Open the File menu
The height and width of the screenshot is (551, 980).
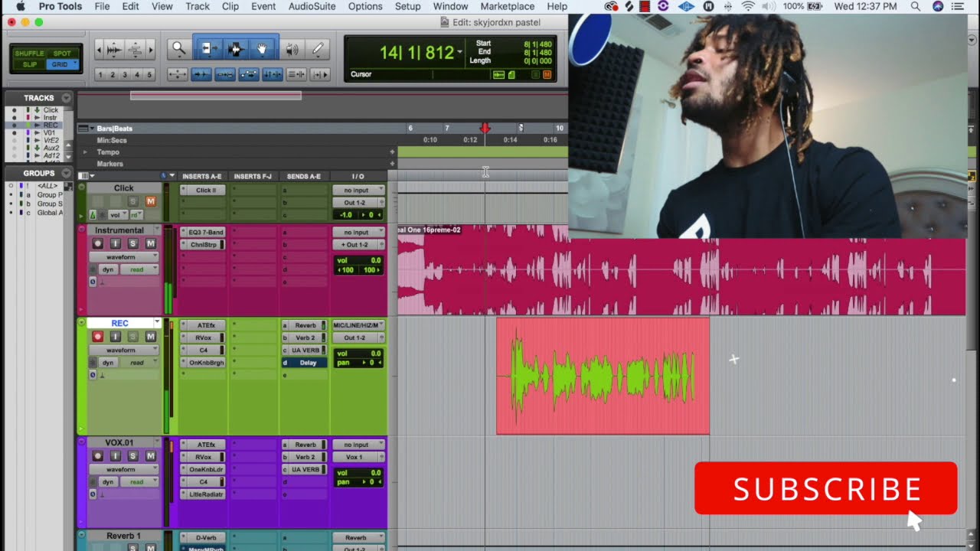(102, 6)
